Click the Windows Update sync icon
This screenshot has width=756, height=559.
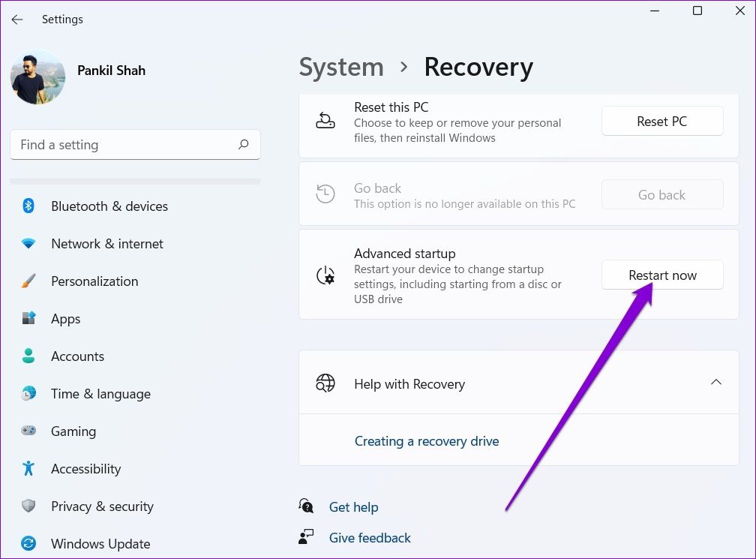(x=28, y=543)
